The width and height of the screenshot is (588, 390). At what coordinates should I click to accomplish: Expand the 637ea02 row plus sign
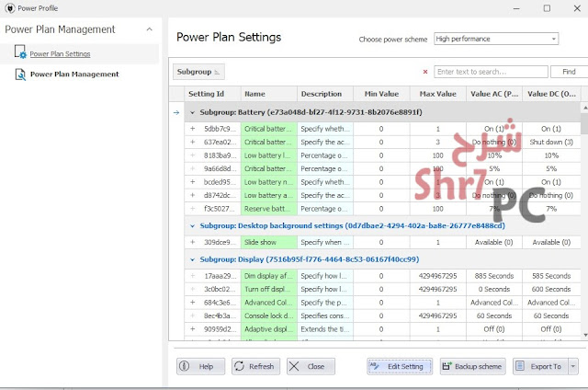click(x=192, y=142)
